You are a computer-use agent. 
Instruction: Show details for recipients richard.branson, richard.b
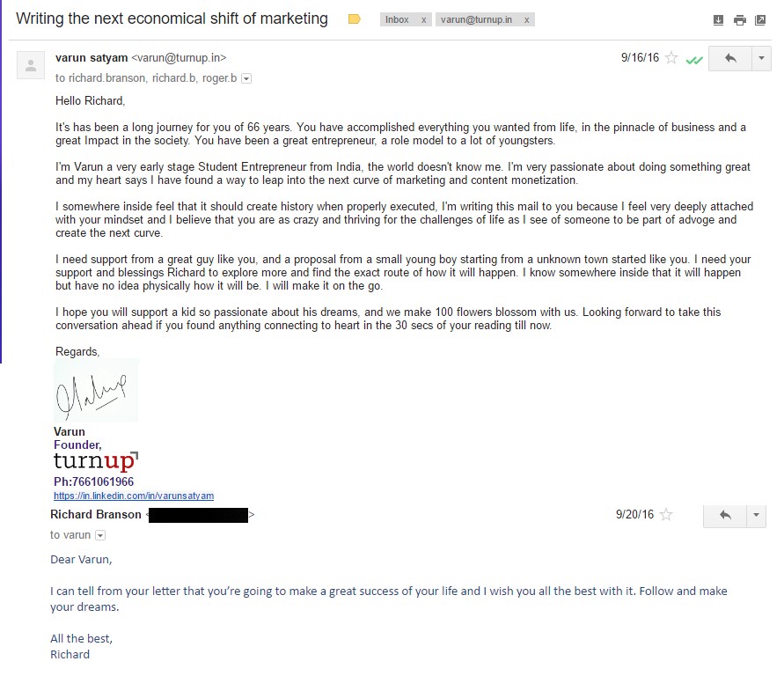click(x=246, y=78)
